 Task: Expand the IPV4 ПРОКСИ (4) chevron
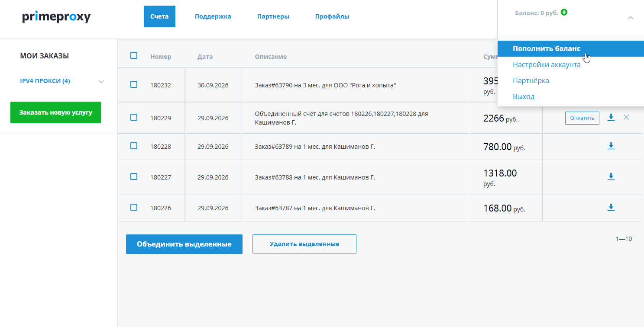tap(101, 81)
